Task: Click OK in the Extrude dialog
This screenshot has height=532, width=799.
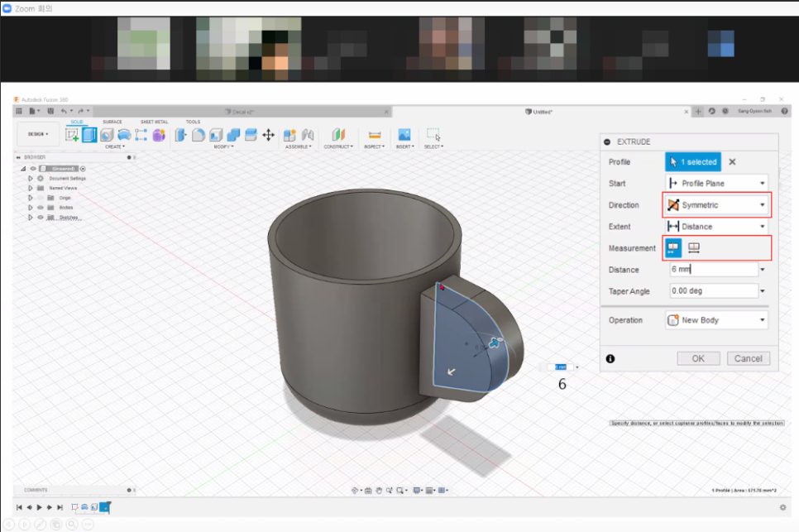Action: pyautogui.click(x=698, y=358)
